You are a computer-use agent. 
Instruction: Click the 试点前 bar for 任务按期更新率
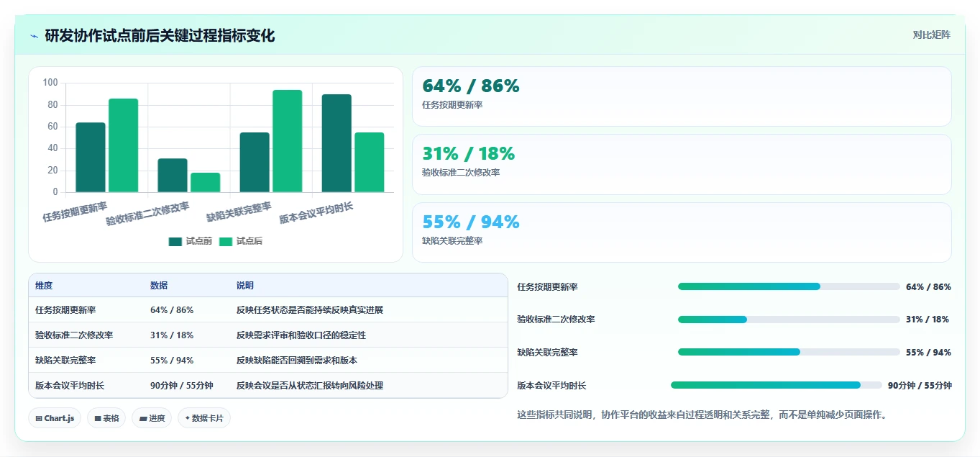tap(91, 158)
